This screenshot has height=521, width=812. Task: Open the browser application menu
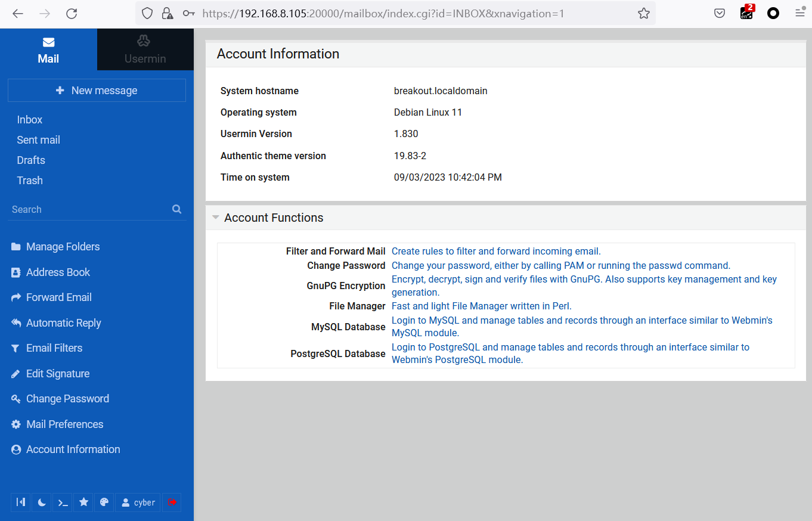click(799, 13)
